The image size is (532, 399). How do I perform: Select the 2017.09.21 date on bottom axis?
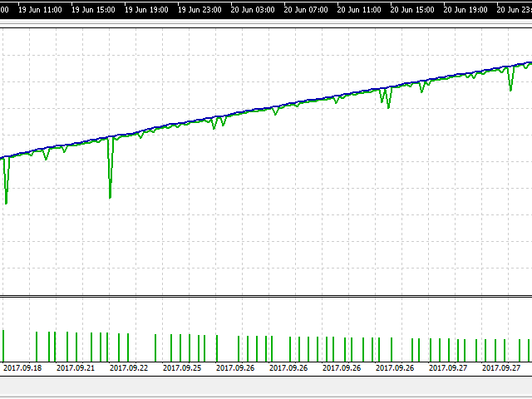coord(75,367)
